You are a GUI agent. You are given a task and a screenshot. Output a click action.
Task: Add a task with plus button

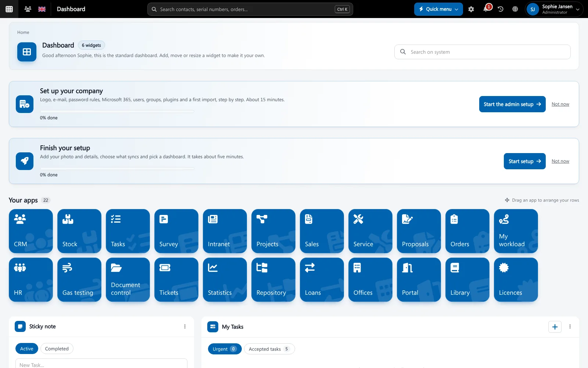(555, 326)
